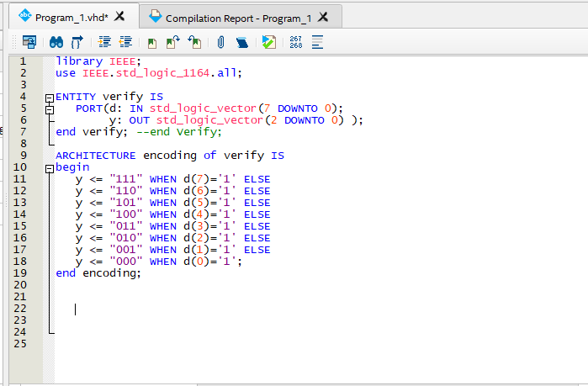Toggle line numbers with the 267 268 icon
The height and width of the screenshot is (386, 588).
296,42
